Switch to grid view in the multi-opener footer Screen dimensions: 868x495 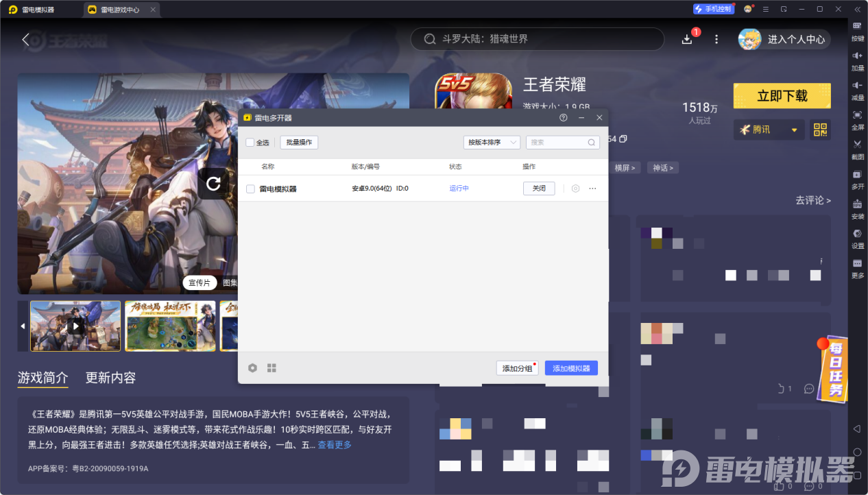[x=272, y=368]
